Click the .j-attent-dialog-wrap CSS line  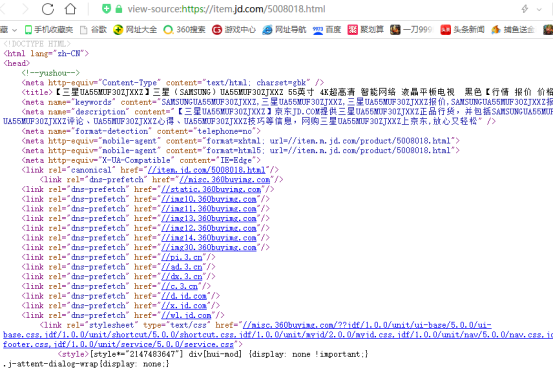point(86,364)
